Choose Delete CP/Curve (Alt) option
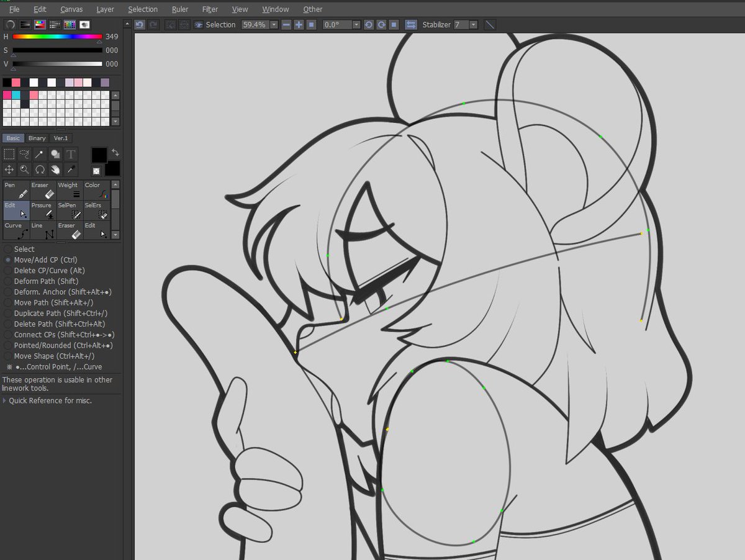This screenshot has width=745, height=560. pos(45,271)
